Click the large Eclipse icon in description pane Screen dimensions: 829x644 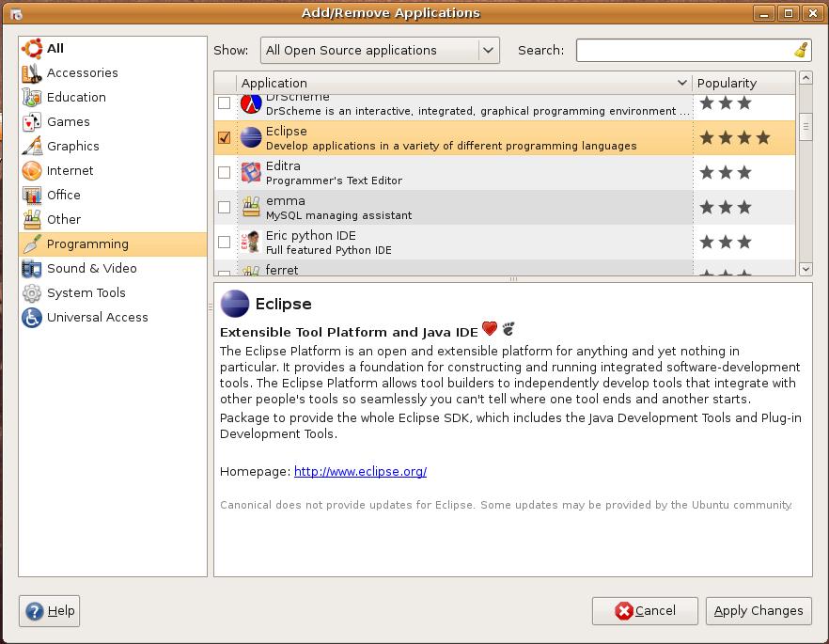pyautogui.click(x=235, y=304)
